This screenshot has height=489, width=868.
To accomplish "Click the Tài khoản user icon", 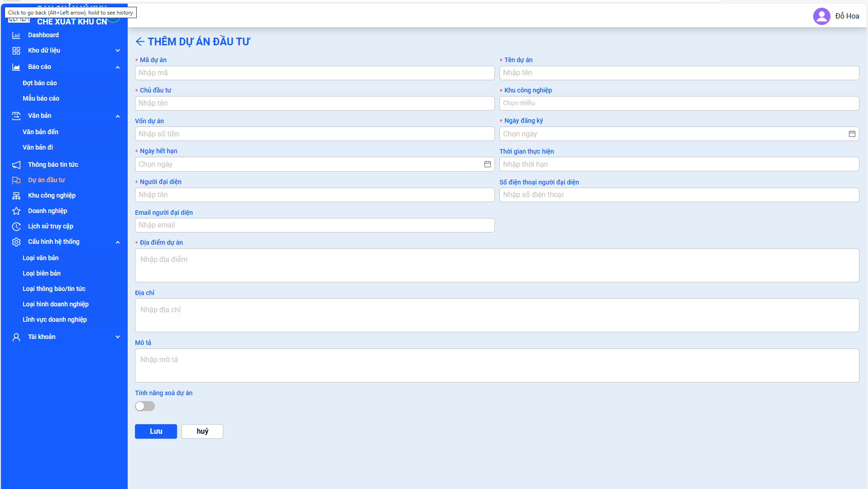I will (16, 337).
